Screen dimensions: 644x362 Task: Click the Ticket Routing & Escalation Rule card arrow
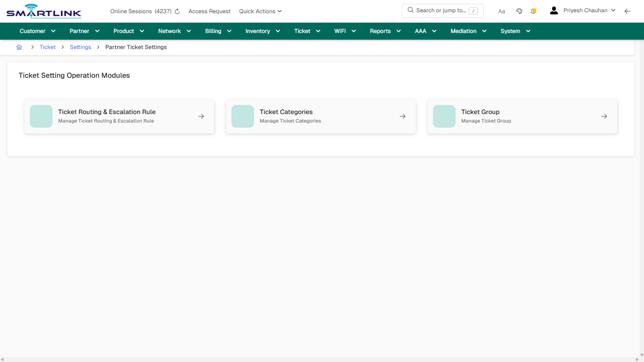point(201,116)
